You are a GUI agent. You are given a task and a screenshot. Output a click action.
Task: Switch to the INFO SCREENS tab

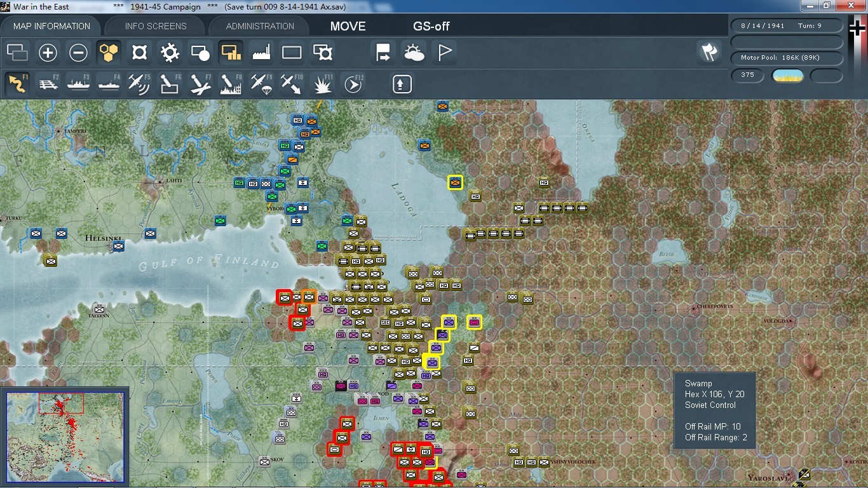click(156, 26)
